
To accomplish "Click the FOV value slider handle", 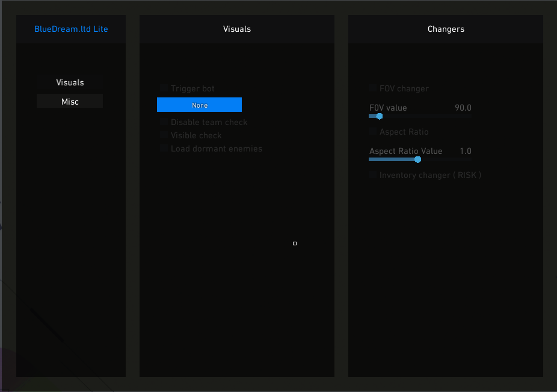I will click(x=379, y=116).
